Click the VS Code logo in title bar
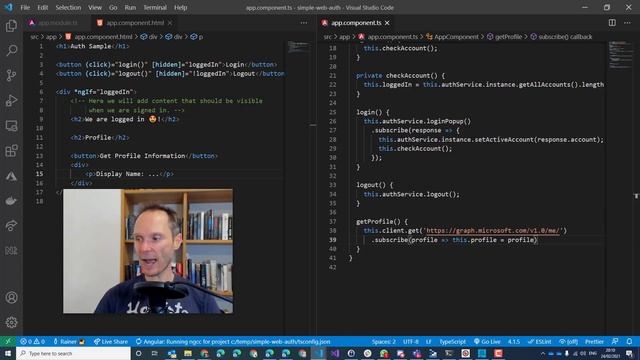 pos(9,7)
